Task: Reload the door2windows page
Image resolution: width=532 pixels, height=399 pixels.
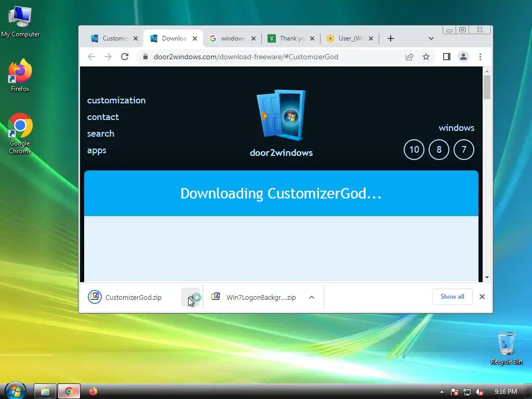Action: [x=125, y=57]
